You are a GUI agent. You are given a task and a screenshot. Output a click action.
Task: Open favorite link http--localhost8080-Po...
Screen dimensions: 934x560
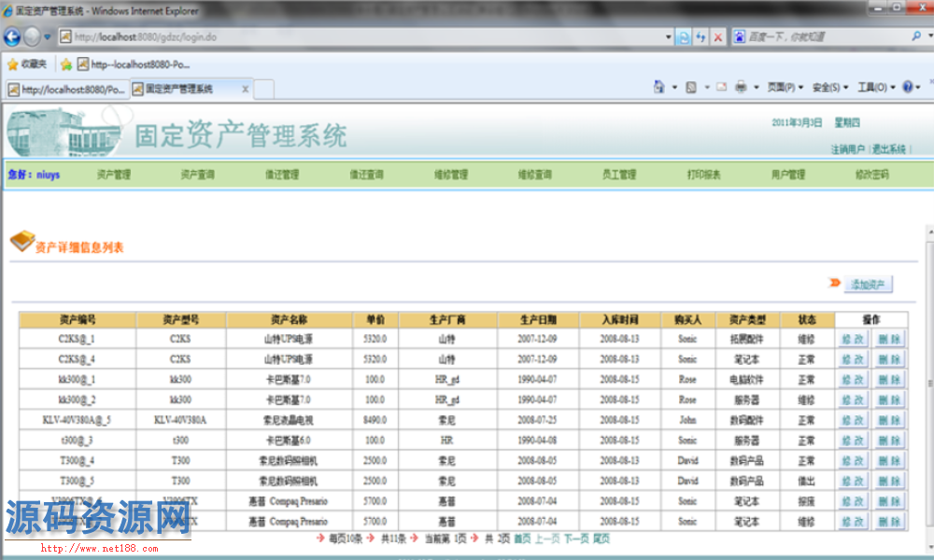(x=134, y=63)
